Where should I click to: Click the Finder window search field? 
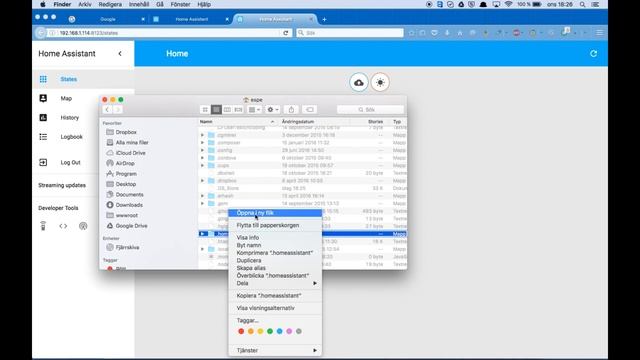coord(370,109)
